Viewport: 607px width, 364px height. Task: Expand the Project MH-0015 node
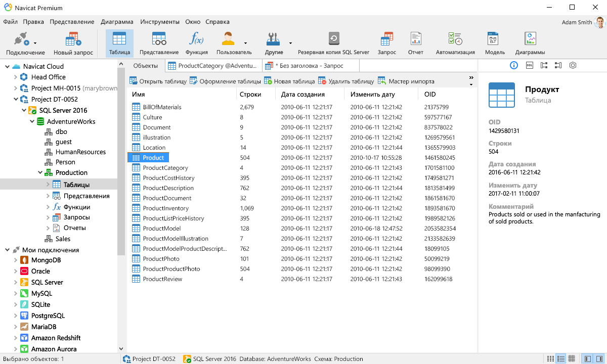(x=15, y=88)
